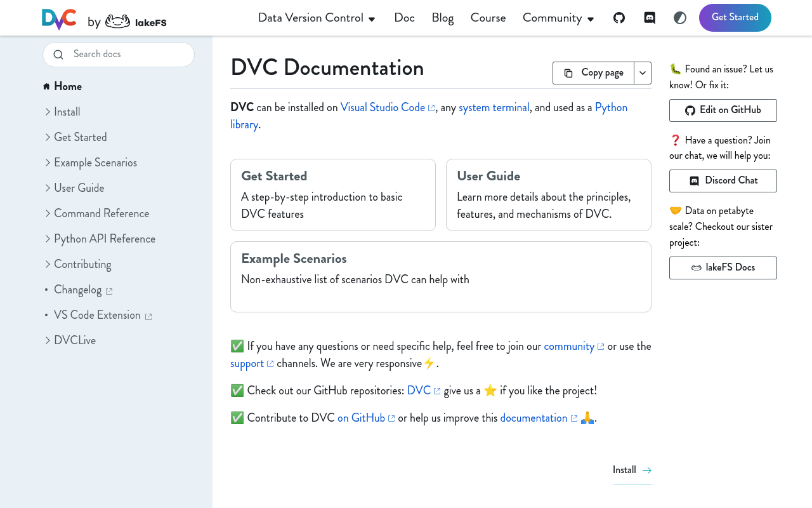Open the Python library link

(612, 107)
